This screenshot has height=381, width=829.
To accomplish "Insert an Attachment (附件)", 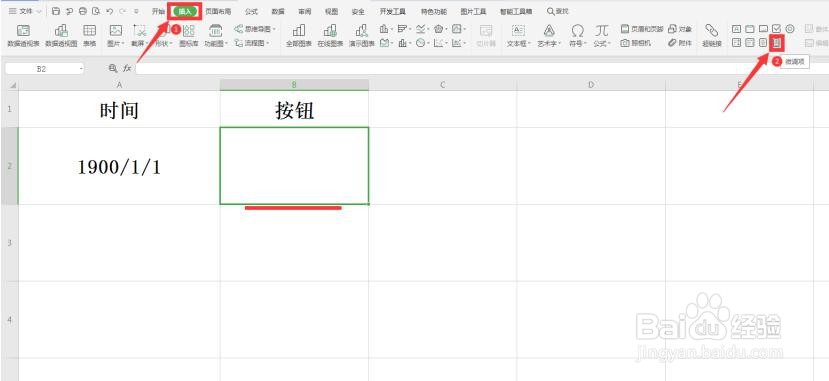I will click(x=680, y=43).
